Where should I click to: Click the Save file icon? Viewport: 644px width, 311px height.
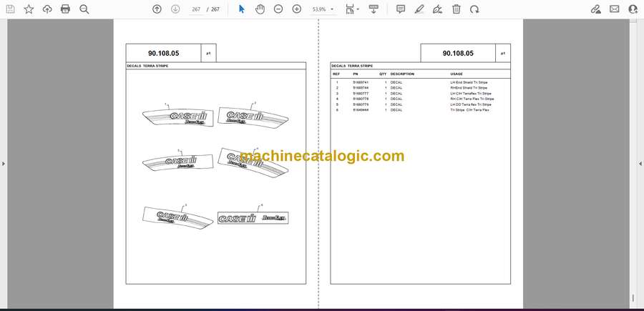[x=10, y=9]
